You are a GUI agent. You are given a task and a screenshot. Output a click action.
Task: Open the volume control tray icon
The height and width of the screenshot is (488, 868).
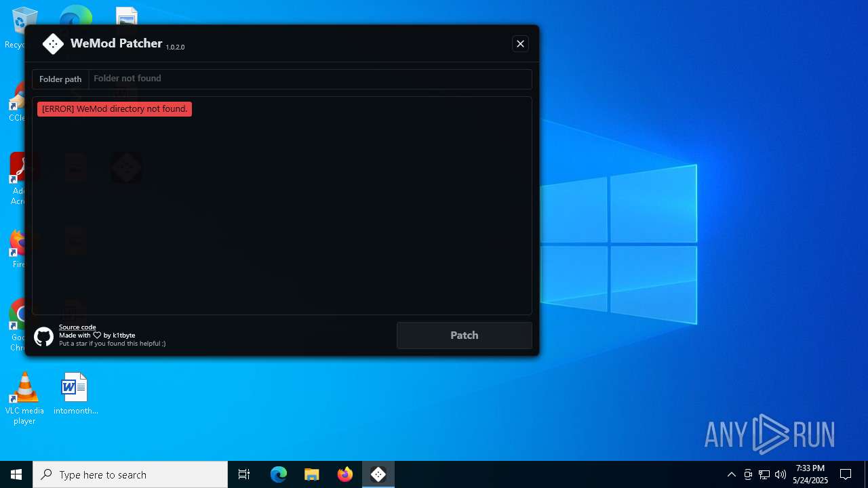pos(781,474)
